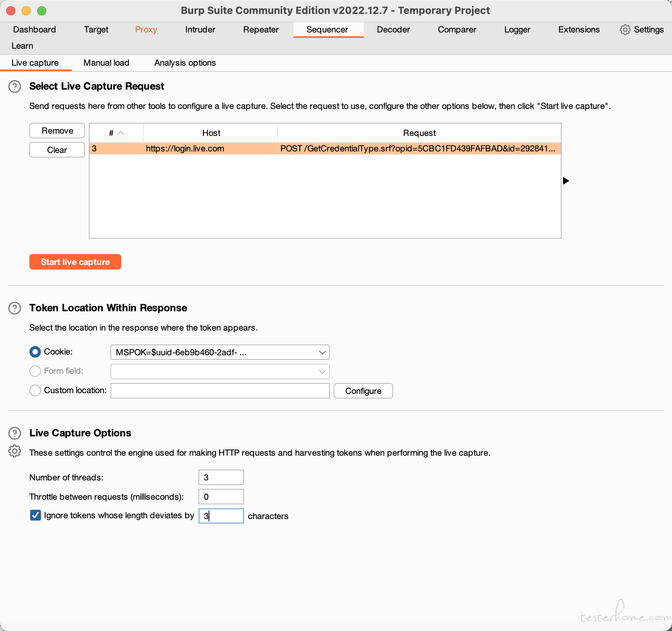The image size is (672, 631).
Task: Switch to the Logger tab
Action: pos(517,30)
